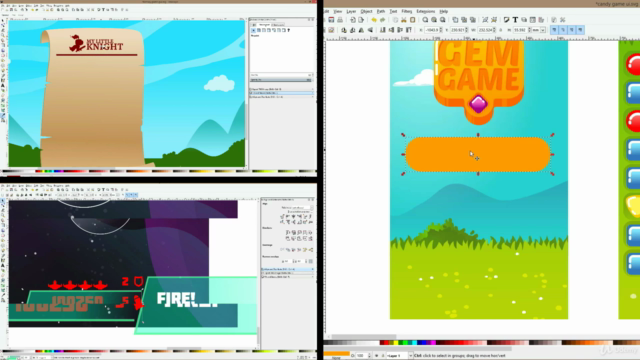Rotate selection 90° counter-clockwise icon
Image resolution: width=640 pixels, height=360 pixels.
click(x=344, y=30)
